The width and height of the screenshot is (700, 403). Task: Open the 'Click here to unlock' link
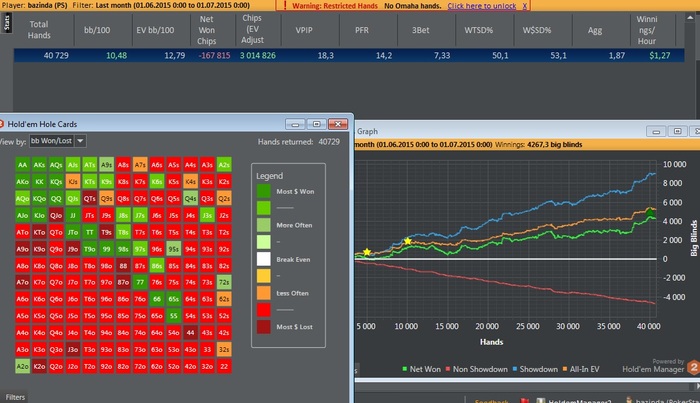point(482,6)
